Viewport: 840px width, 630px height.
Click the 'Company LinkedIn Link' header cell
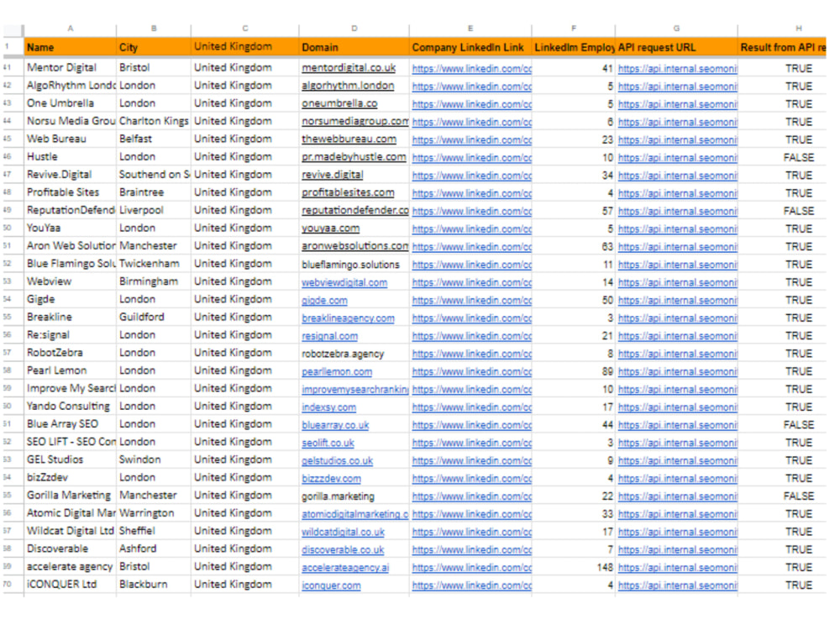coord(470,47)
